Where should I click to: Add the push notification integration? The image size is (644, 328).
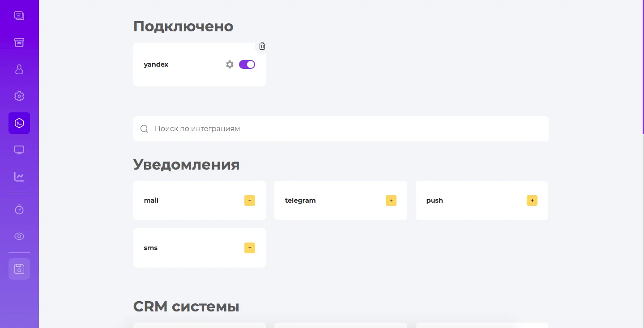[x=532, y=200]
